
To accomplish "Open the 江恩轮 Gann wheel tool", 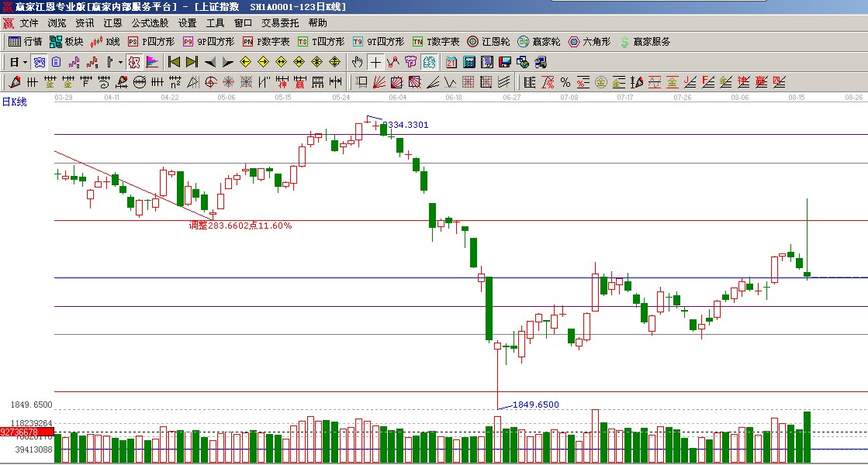I will pos(489,42).
